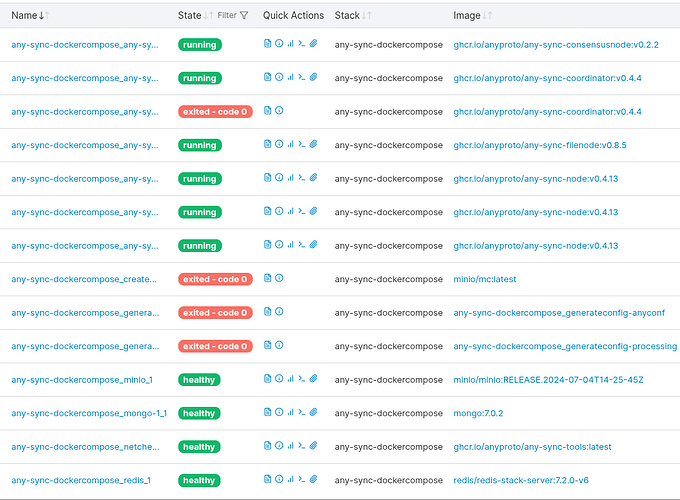Open exec console for consensusnode container
This screenshot has height=500, width=680.
(302, 43)
